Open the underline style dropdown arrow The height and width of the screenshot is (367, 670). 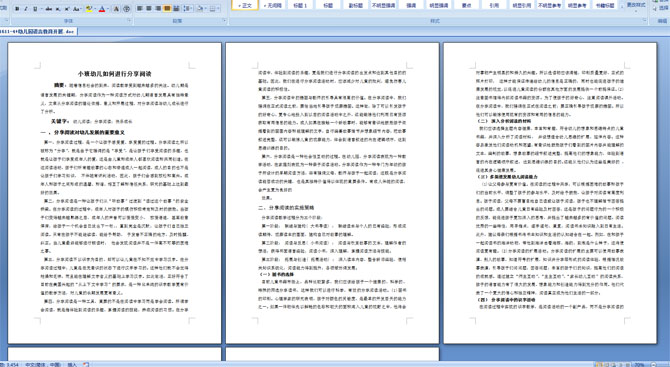pyautogui.click(x=41, y=9)
